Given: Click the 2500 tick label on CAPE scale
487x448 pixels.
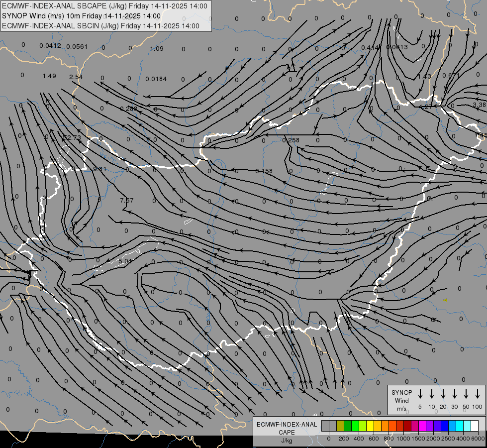Looking at the screenshot, I should (448, 439).
